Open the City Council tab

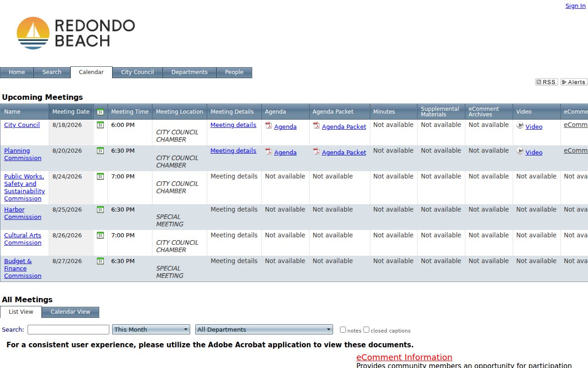coord(137,72)
